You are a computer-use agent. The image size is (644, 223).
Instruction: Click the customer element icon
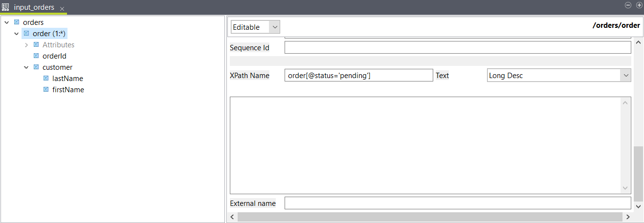pyautogui.click(x=36, y=67)
